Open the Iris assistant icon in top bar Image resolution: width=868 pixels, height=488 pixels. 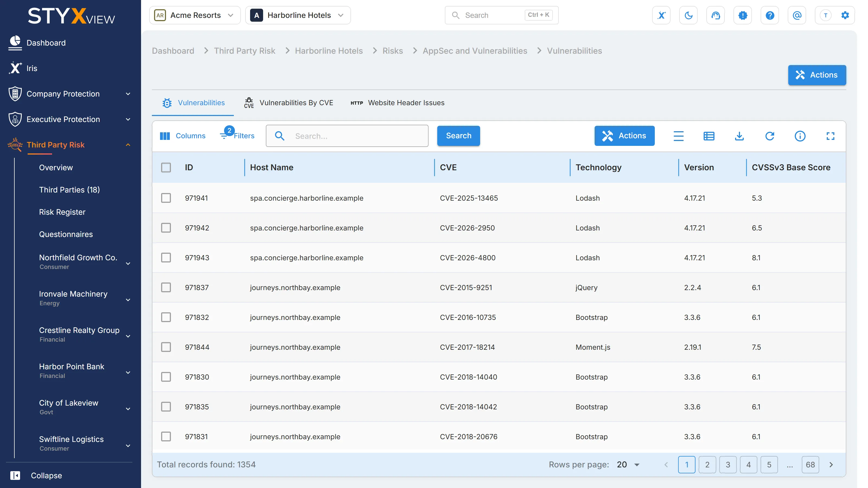pos(661,15)
